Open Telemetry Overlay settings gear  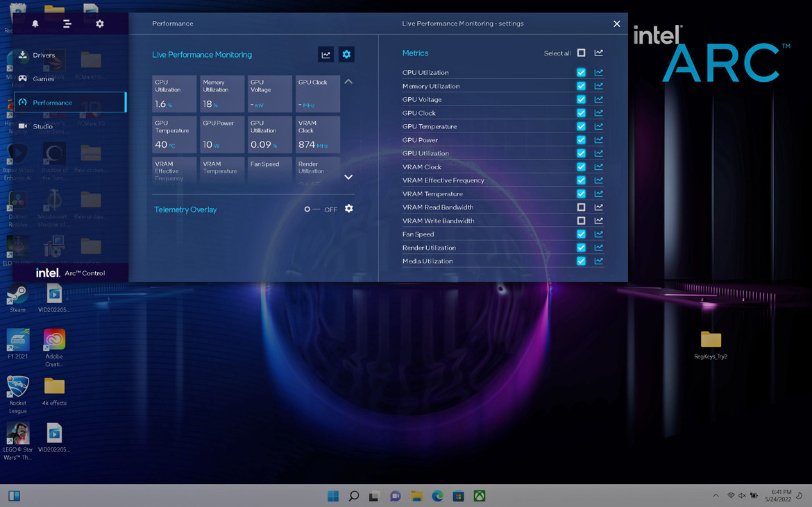click(x=349, y=209)
